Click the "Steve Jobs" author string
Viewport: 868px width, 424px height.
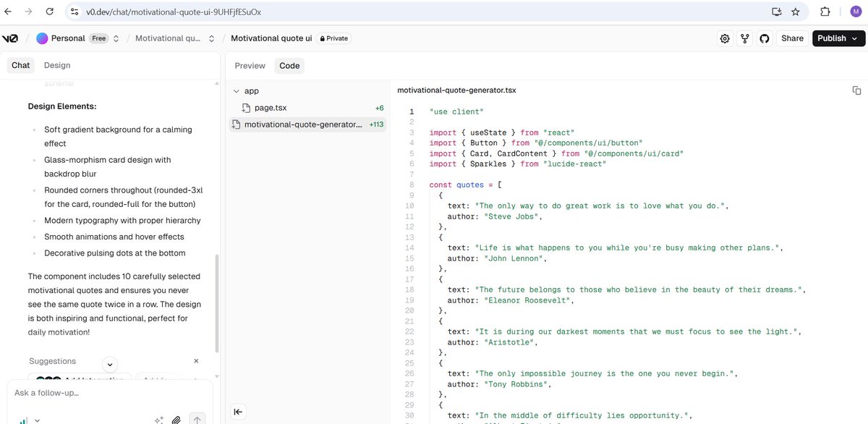pyautogui.click(x=511, y=216)
